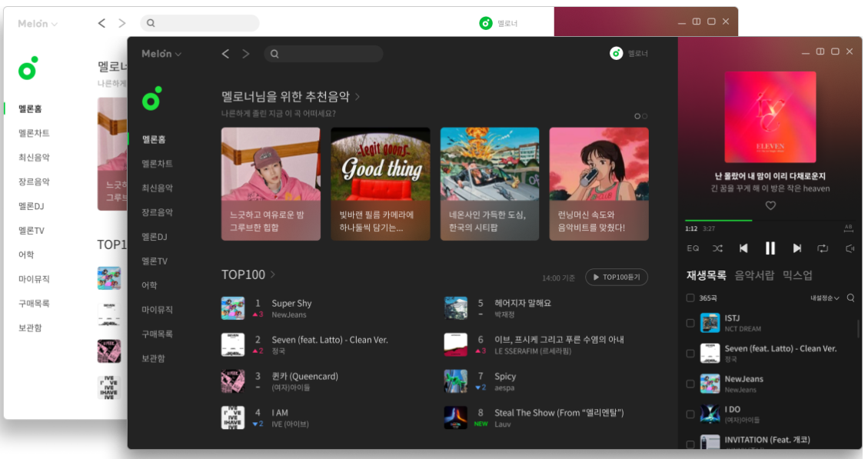Open 멜론차트 in dark sidebar

click(x=157, y=164)
